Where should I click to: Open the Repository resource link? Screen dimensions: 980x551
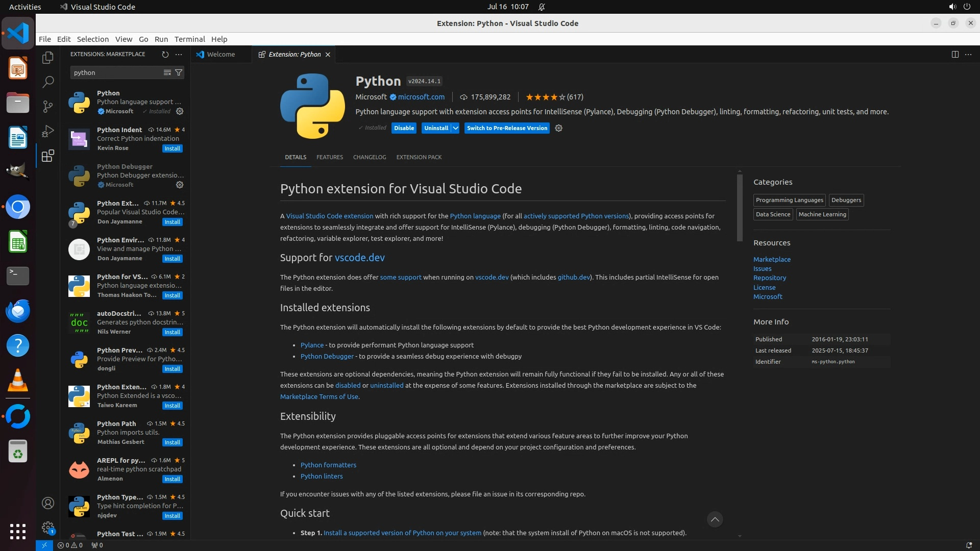(x=769, y=278)
